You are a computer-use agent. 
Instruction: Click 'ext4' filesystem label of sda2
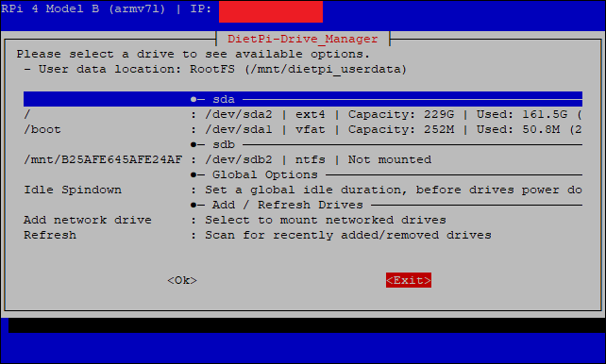[311, 114]
